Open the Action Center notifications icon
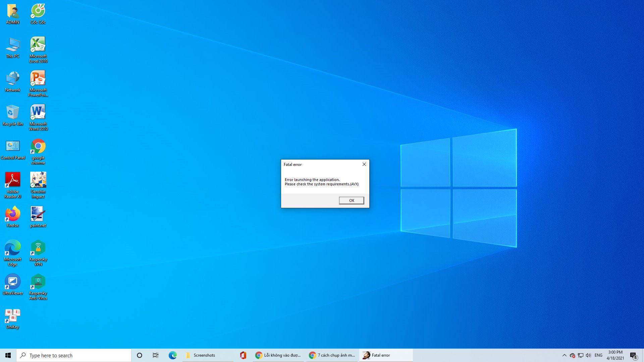644x362 pixels. coord(633,355)
